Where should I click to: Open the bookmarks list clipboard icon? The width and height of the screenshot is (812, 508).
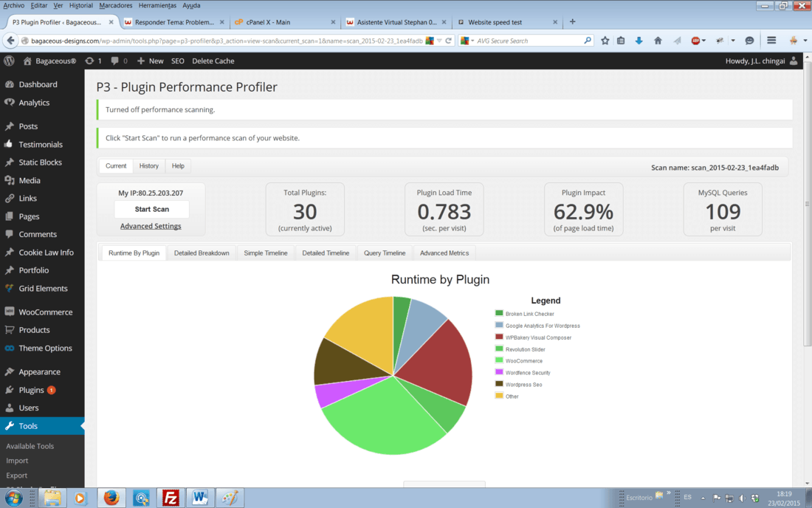pos(621,41)
